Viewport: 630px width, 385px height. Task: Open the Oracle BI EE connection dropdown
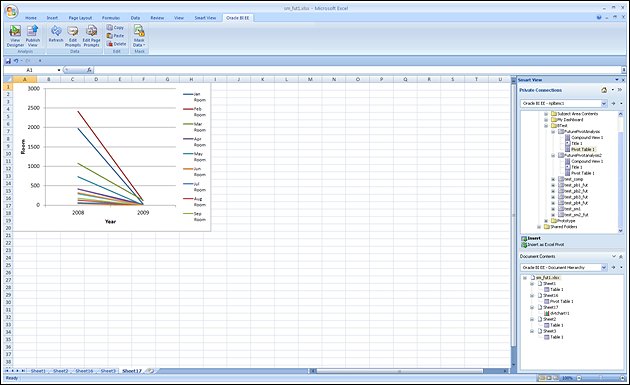tap(604, 103)
